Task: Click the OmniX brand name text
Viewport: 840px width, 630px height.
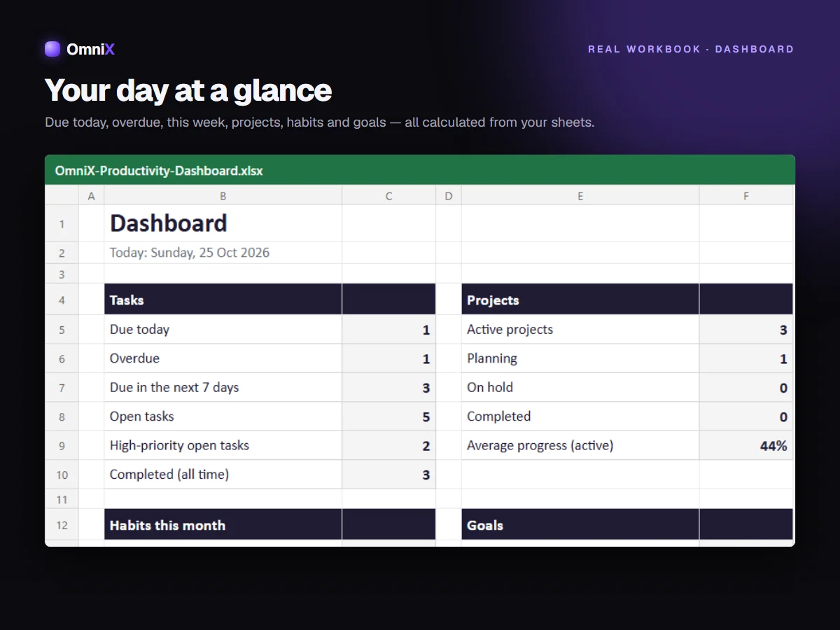Action: 90,49
